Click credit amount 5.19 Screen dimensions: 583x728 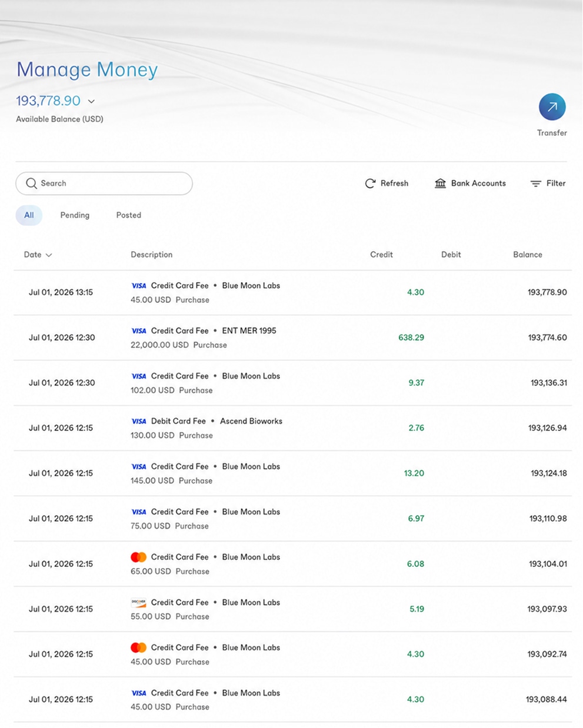click(x=417, y=609)
